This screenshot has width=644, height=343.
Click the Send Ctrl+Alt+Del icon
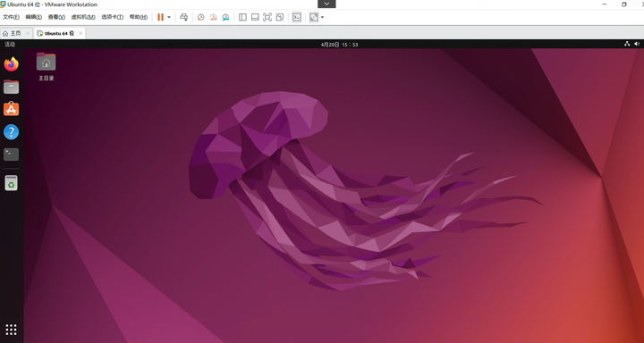pos(184,17)
